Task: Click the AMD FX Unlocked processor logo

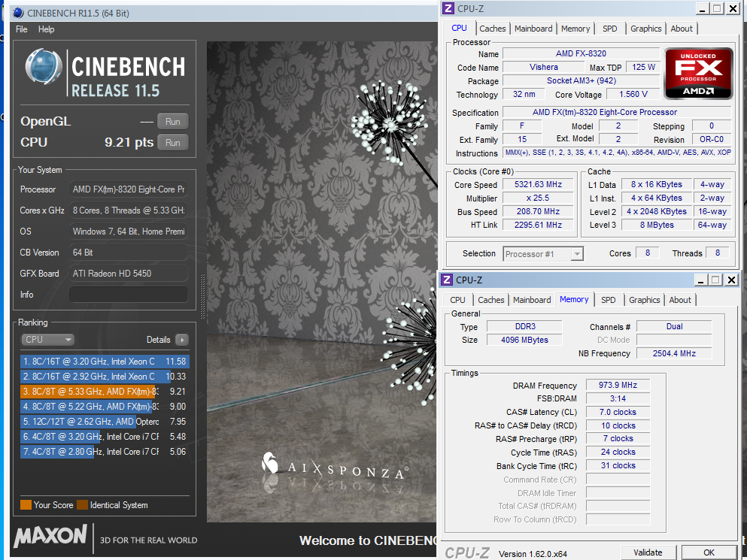Action: 698,73
